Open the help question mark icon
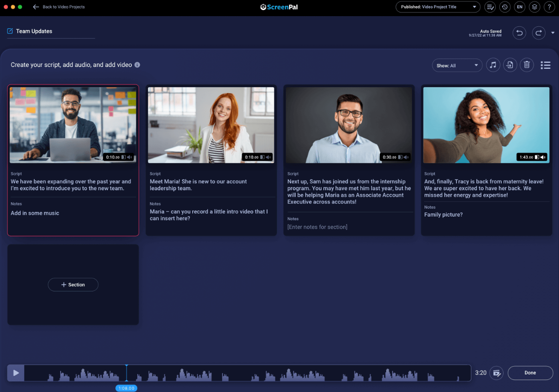Screen dimensions: 559x392 point(549,7)
